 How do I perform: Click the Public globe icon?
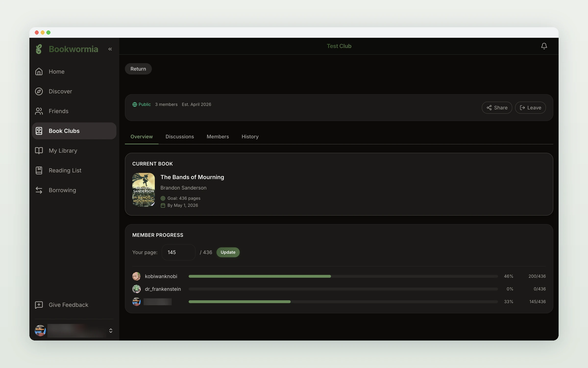pyautogui.click(x=135, y=105)
